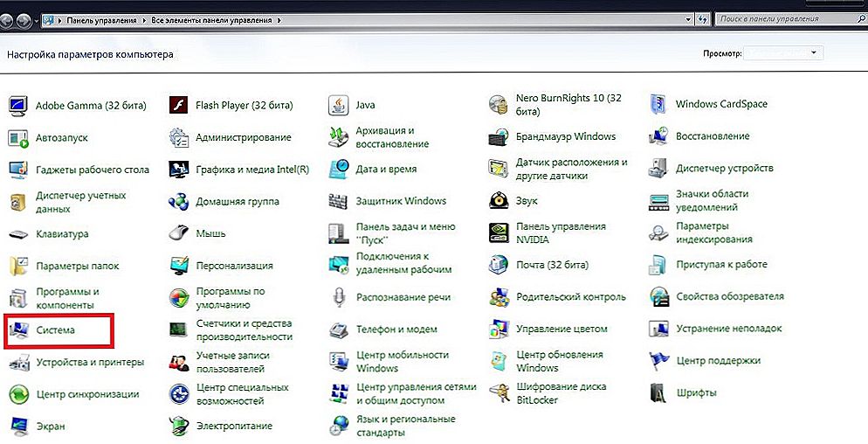Click the Графика и медиа Intel(R) icon
868x444 pixels.
pyautogui.click(x=178, y=170)
